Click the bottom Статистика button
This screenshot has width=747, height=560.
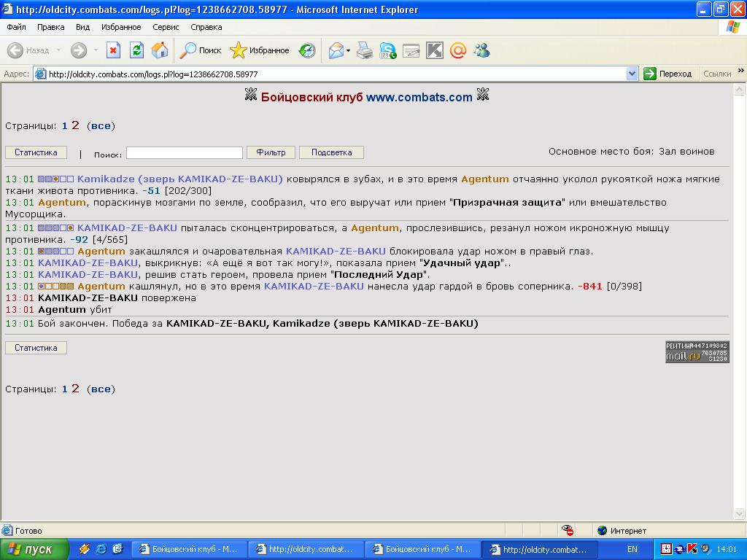[36, 348]
